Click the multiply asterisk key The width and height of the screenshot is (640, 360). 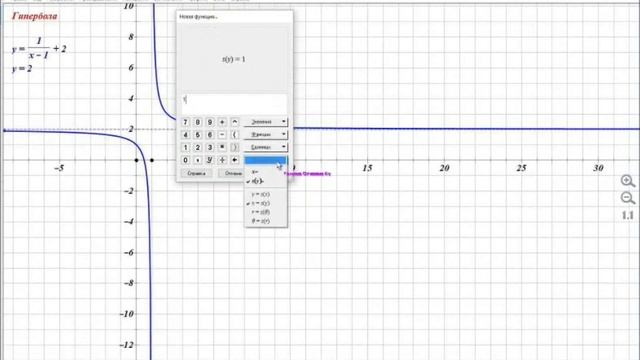click(222, 147)
